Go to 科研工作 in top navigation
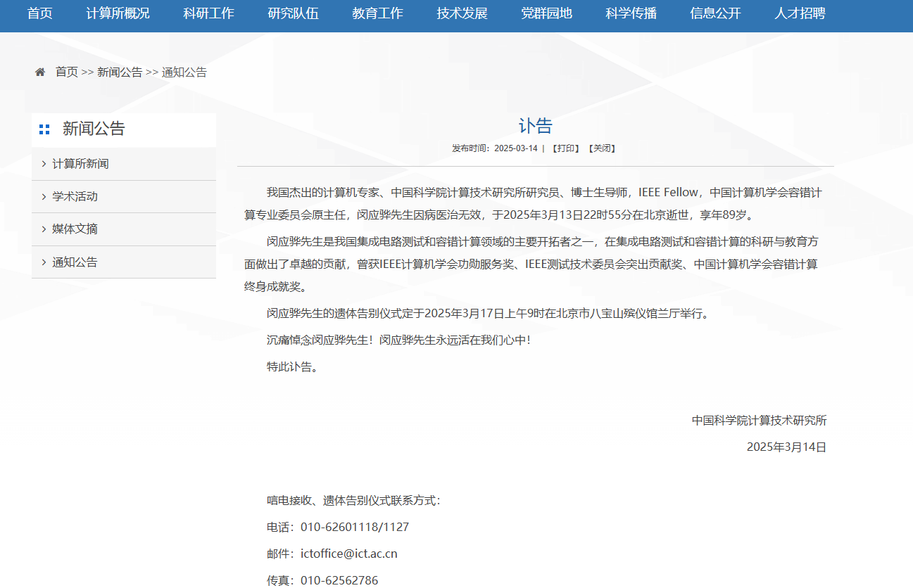The width and height of the screenshot is (913, 588). click(208, 13)
